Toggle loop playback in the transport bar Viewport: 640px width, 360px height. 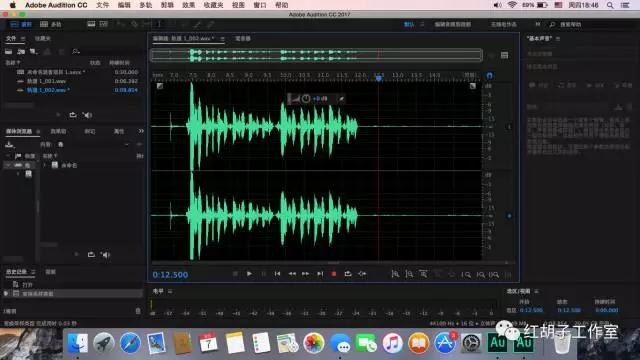pos(348,274)
